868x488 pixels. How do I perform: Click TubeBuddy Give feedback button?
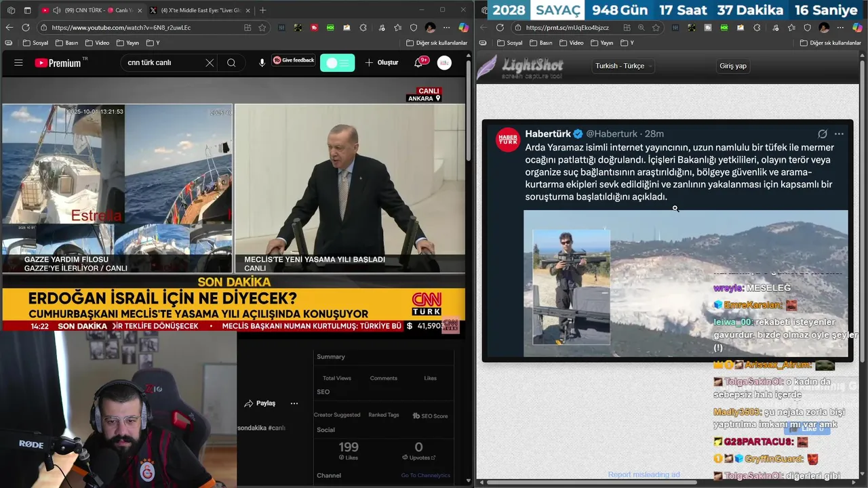pos(294,60)
